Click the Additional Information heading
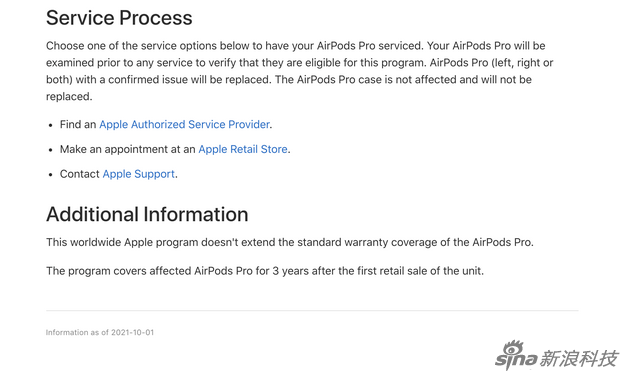This screenshot has height=380, width=630. point(147,214)
